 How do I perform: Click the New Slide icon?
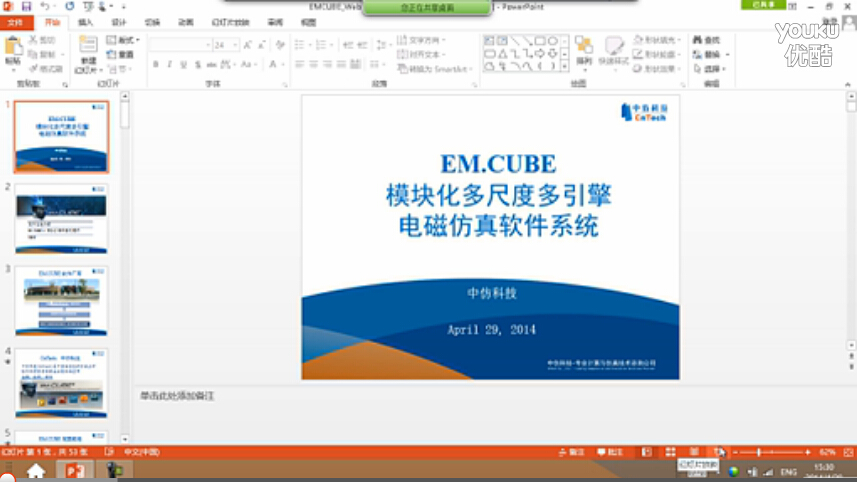[88, 45]
